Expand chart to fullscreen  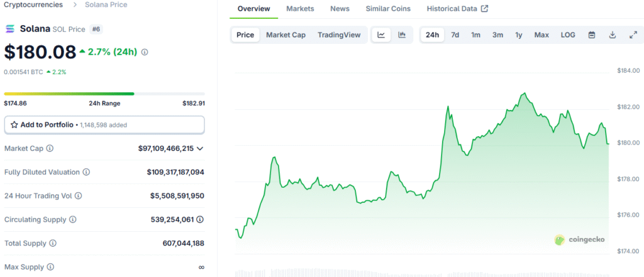point(633,35)
